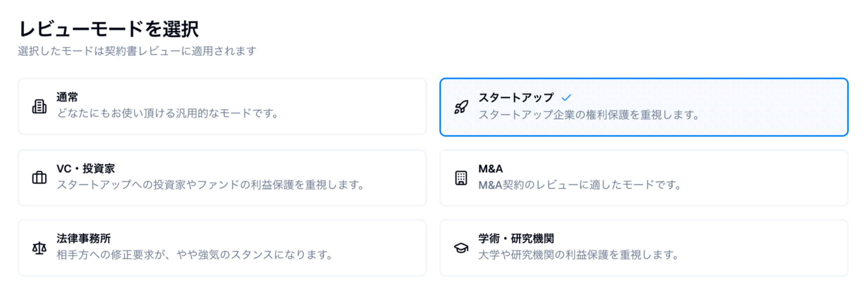Pick the 法律事務所 mode card
This screenshot has width=868, height=293.
coord(222,248)
